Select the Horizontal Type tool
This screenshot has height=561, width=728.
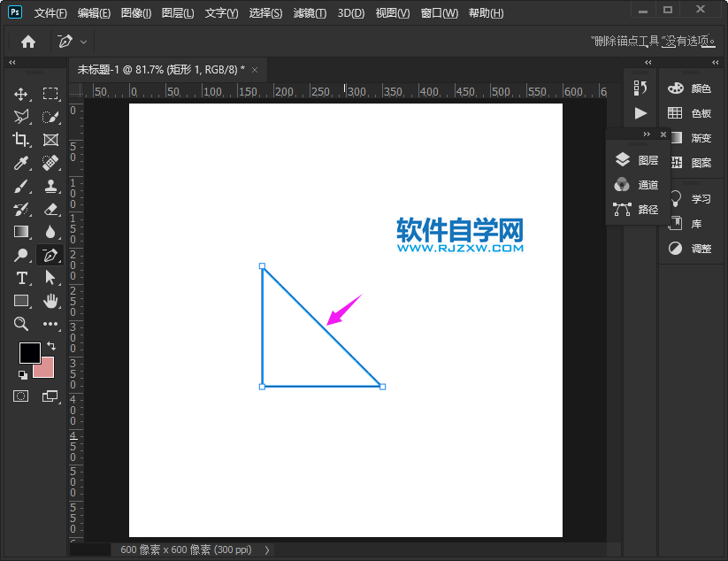click(21, 278)
